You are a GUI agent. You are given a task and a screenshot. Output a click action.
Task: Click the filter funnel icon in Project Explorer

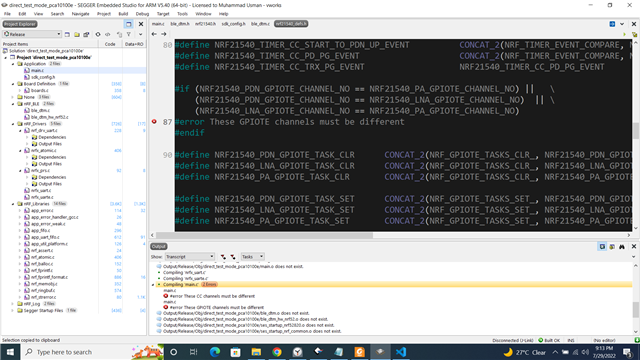click(129, 34)
